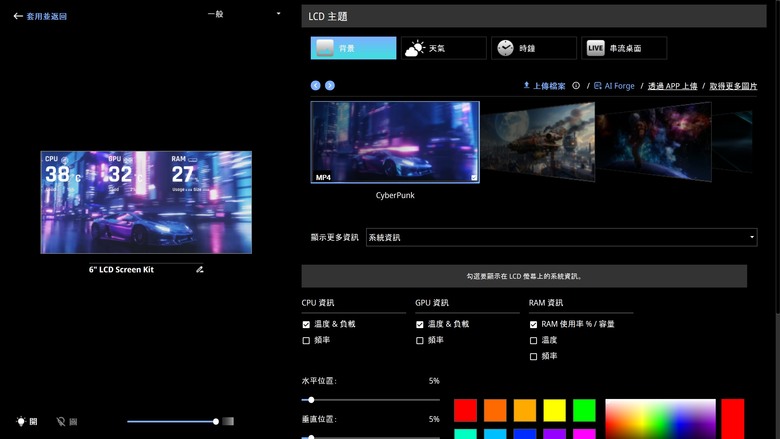Click the brightness slider handle
The image size is (780, 439).
(216, 422)
